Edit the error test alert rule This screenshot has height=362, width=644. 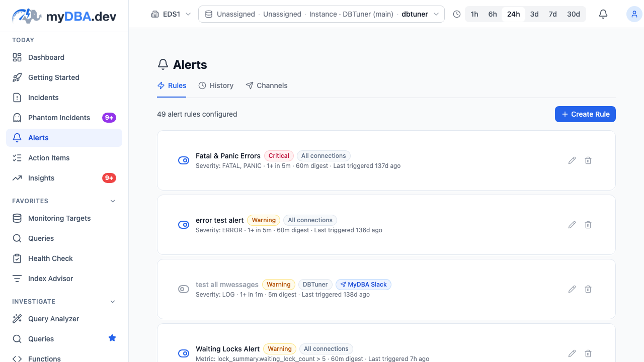572,225
